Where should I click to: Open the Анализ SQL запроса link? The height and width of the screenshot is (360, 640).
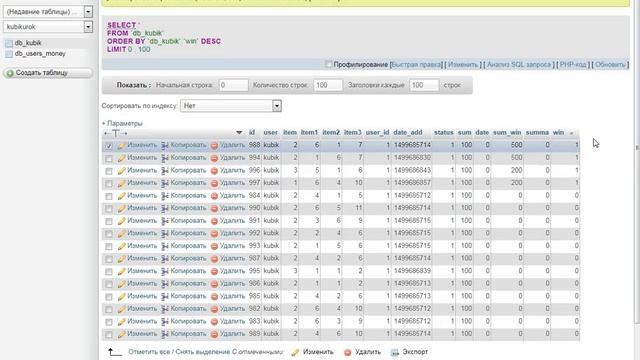(x=519, y=64)
